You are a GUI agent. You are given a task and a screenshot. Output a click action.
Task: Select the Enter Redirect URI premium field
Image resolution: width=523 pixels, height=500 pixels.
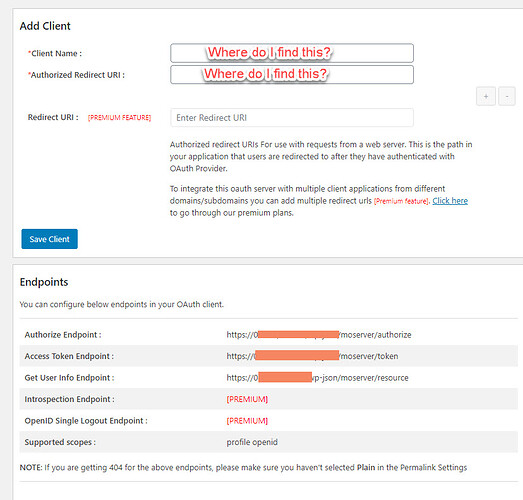[x=292, y=117]
